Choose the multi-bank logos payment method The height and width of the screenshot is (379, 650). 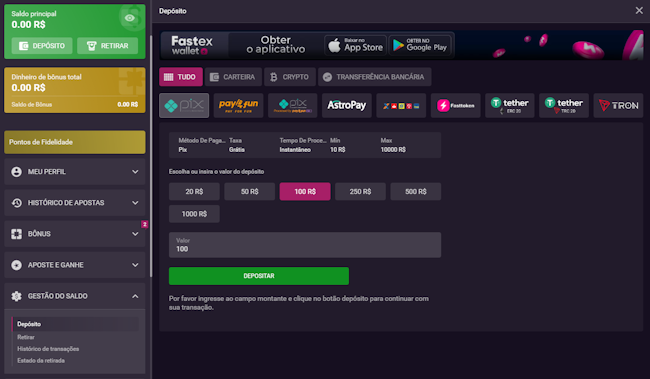pyautogui.click(x=401, y=105)
